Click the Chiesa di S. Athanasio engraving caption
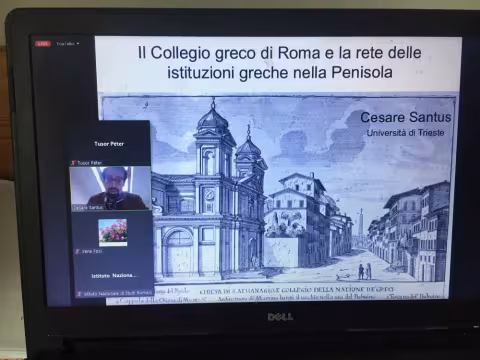480x360 pixels. (297, 290)
